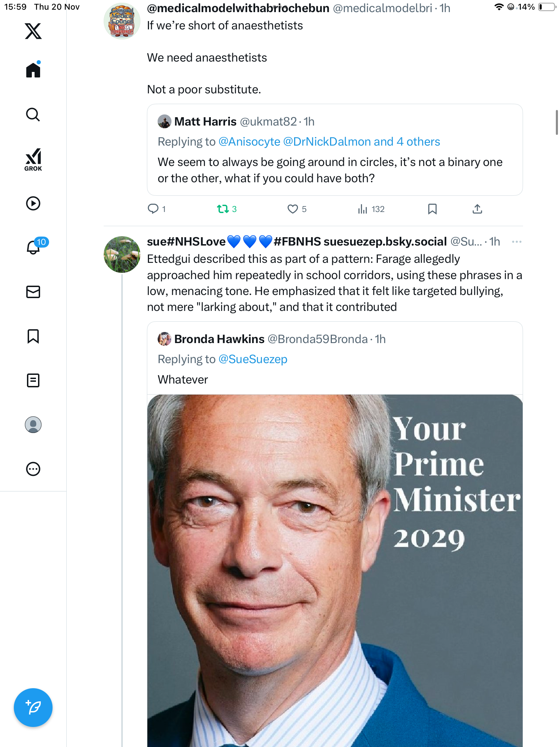
Task: Open the Video play tab icon
Action: tap(33, 203)
